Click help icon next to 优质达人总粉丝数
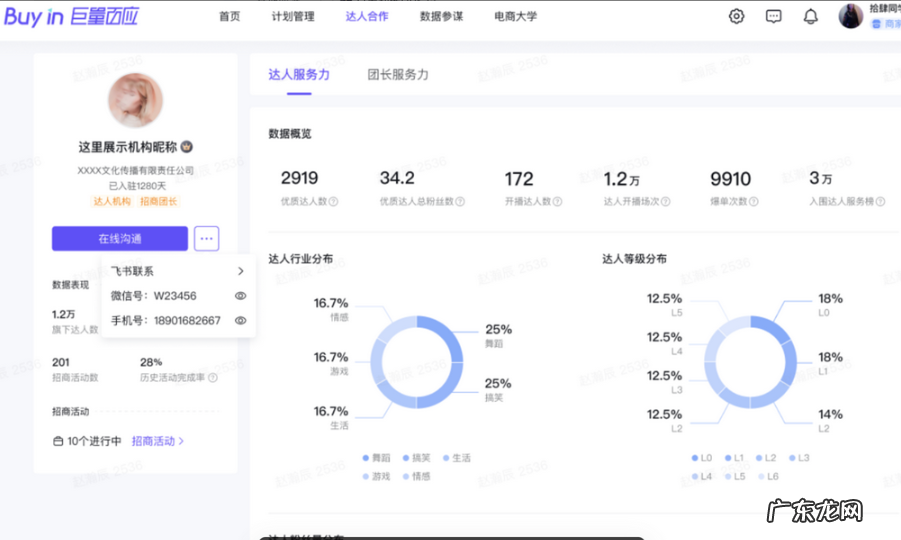Viewport: 901px width, 540px height. tap(460, 202)
